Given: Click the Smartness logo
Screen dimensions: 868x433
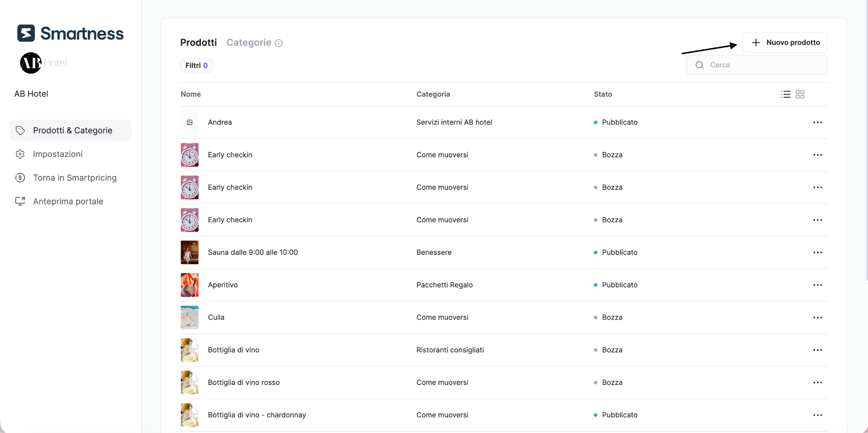Looking at the screenshot, I should pyautogui.click(x=70, y=33).
